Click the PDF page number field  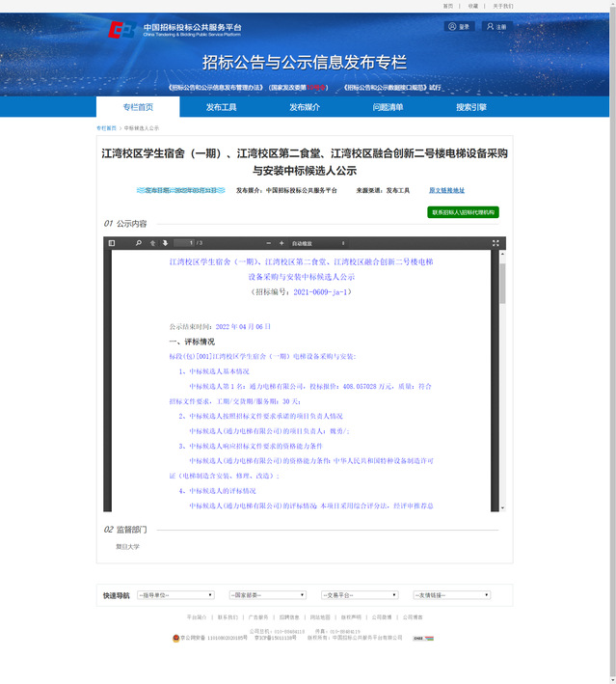[185, 243]
